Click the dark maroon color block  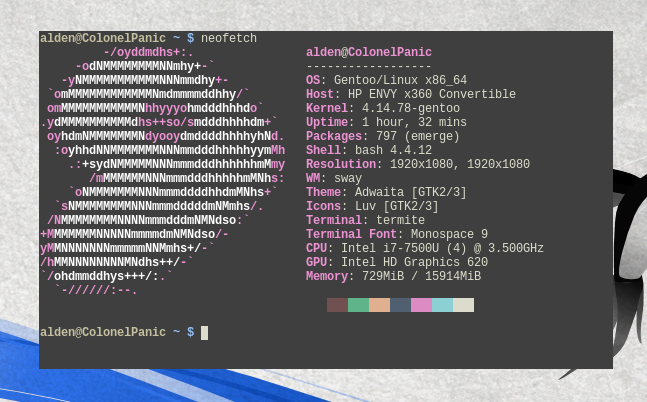click(x=338, y=305)
